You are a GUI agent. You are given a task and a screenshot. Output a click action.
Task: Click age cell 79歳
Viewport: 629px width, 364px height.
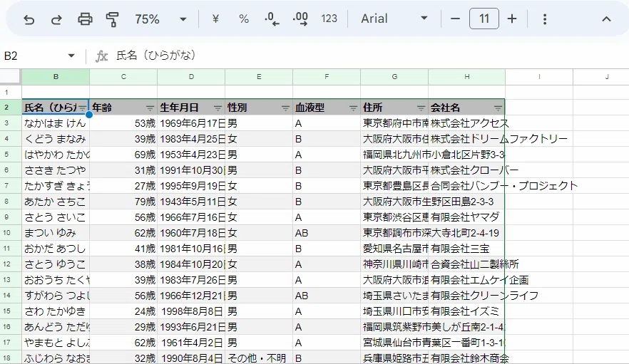tap(123, 202)
